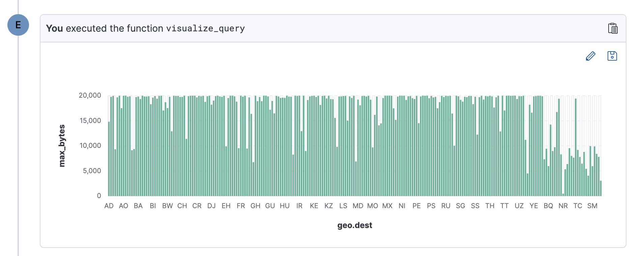Click the YE label on x-axis
This screenshot has width=644, height=256.
(x=534, y=206)
